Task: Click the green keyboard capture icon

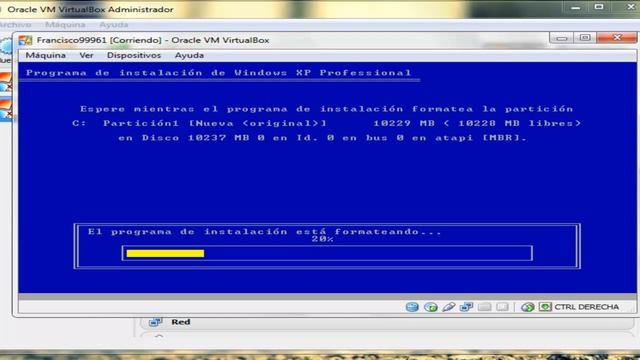Action: pyautogui.click(x=545, y=307)
